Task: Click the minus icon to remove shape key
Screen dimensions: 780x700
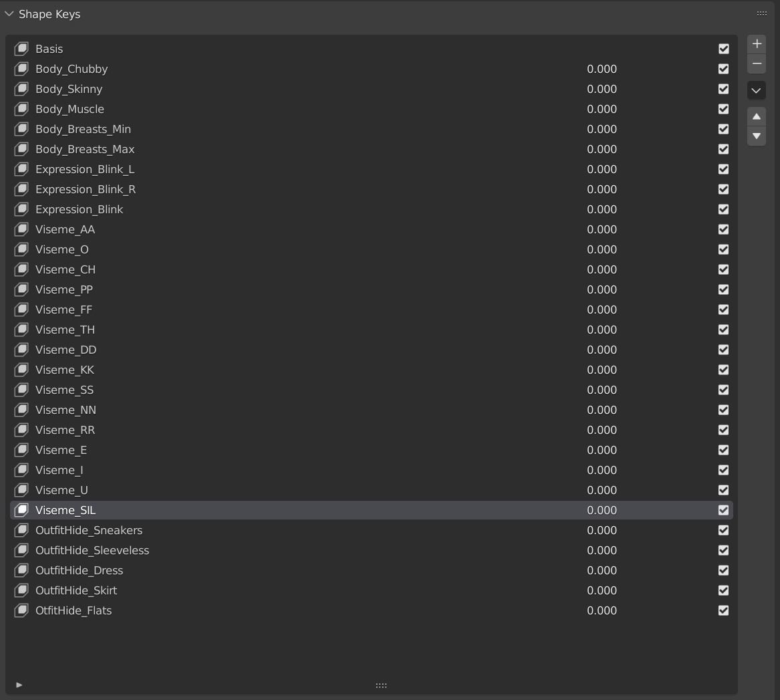Action: point(757,64)
